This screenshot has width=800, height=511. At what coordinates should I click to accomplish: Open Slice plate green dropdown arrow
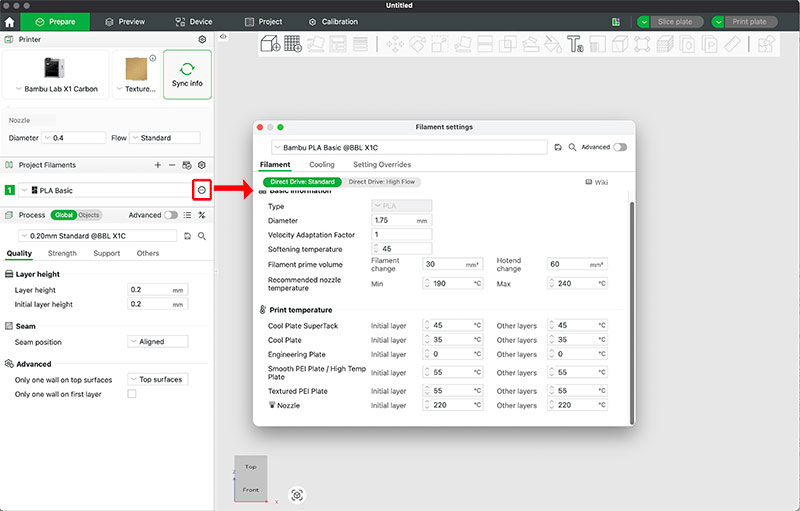[643, 22]
